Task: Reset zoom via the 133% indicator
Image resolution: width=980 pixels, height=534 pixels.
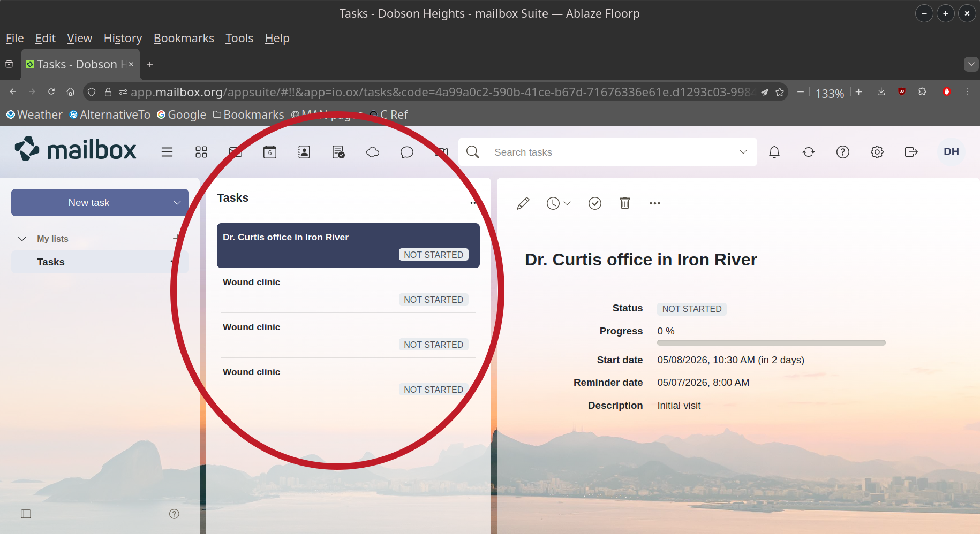Action: tap(830, 93)
